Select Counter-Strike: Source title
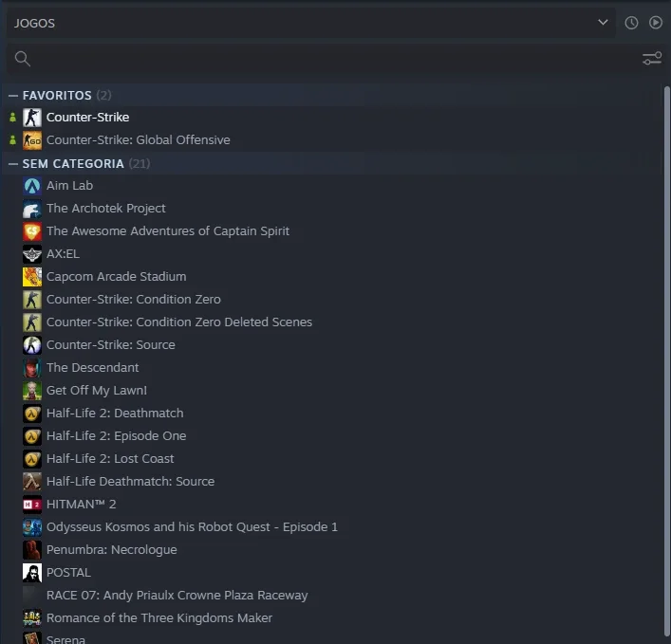Screen dimensions: 671x644 (x=111, y=344)
